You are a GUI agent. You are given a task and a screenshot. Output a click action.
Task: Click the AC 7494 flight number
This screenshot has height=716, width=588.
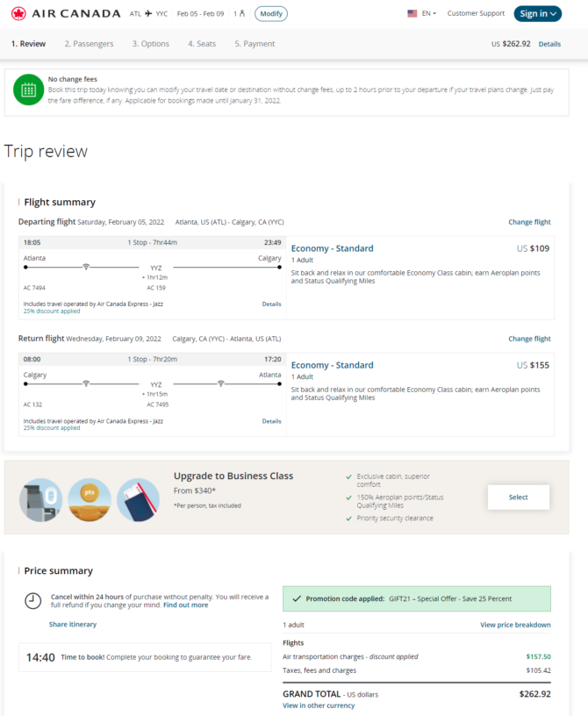click(x=34, y=288)
